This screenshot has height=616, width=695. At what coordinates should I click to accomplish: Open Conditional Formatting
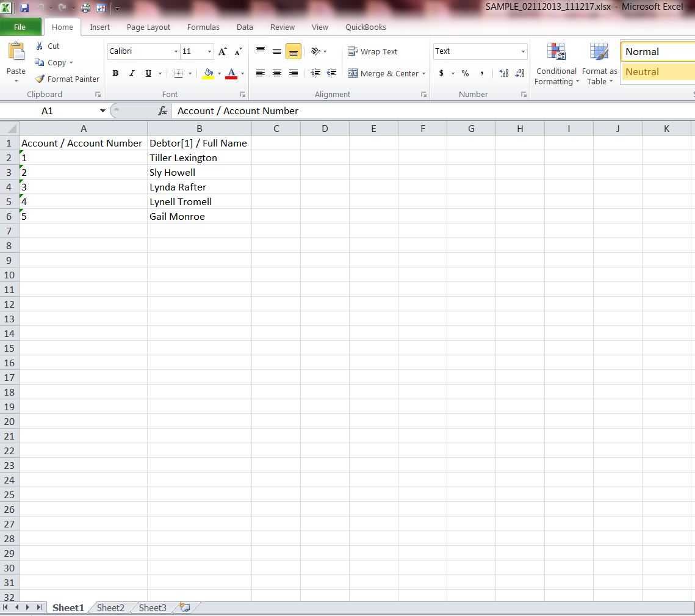point(555,64)
